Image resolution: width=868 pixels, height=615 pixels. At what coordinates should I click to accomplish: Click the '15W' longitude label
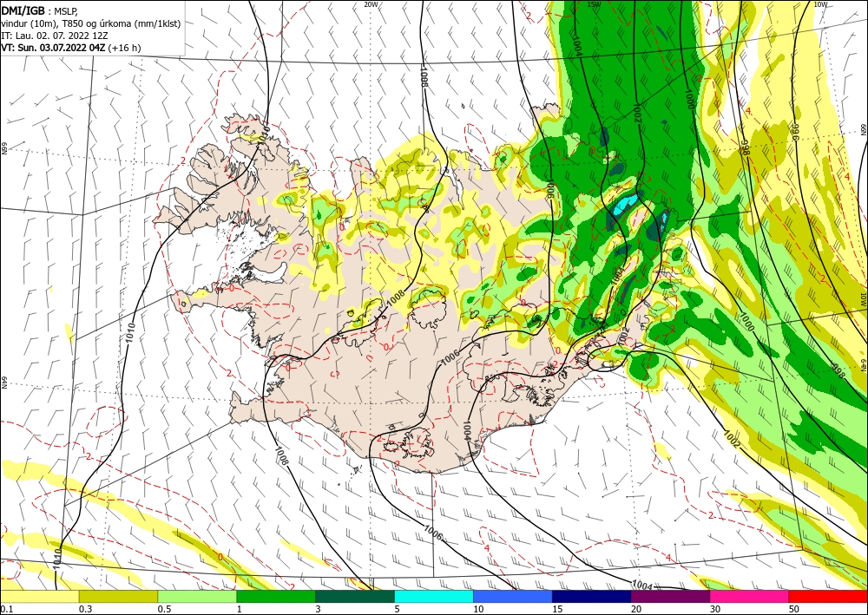coord(594,4)
